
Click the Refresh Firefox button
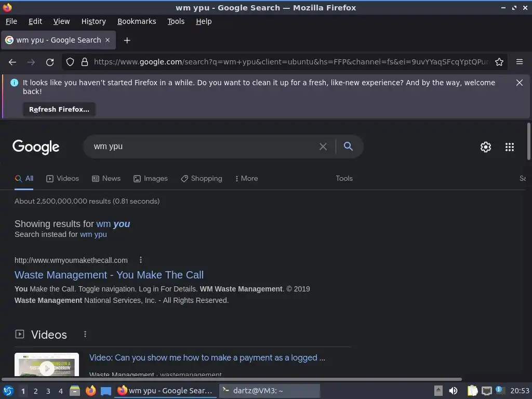pyautogui.click(x=59, y=110)
